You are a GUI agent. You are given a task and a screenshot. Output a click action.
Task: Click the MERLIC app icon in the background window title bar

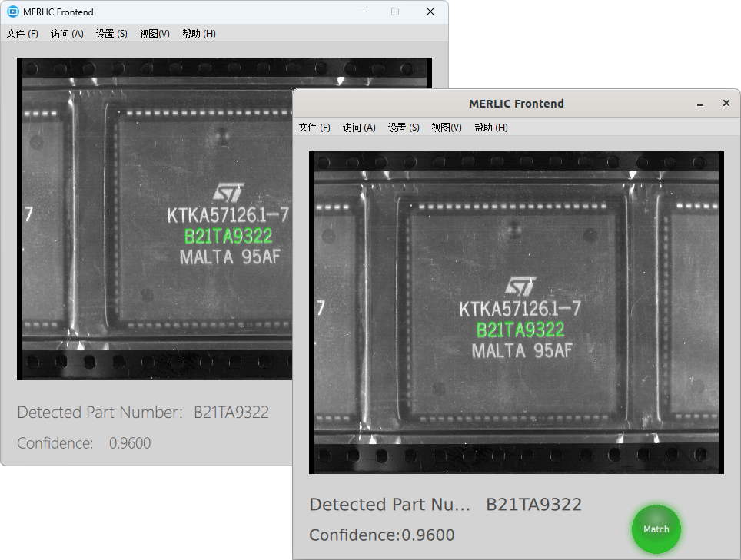(x=12, y=12)
